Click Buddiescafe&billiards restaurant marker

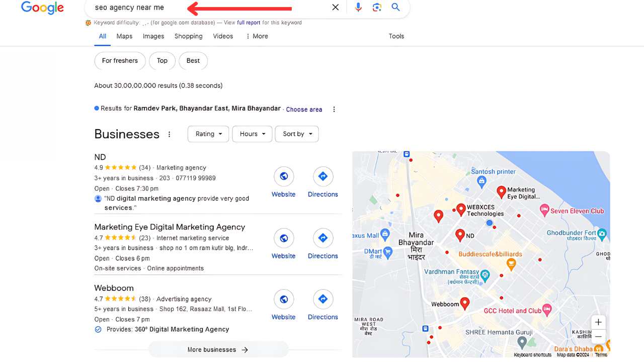tap(511, 263)
